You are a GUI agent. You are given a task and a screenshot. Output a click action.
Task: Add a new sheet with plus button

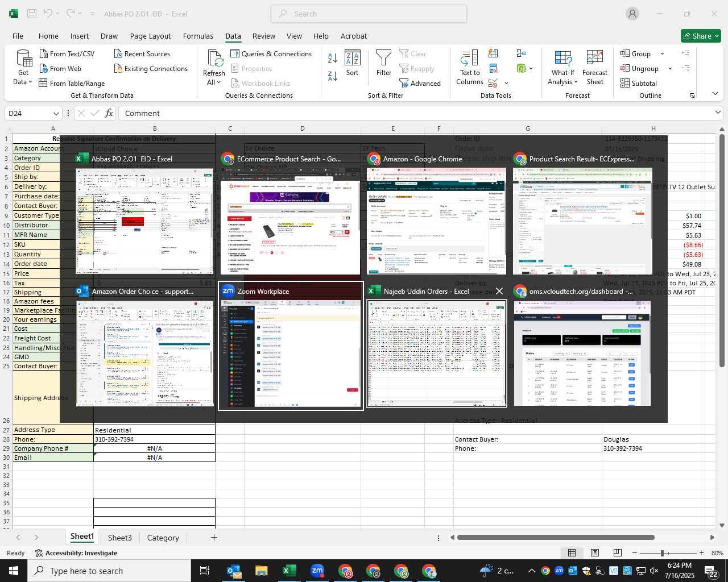[214, 537]
